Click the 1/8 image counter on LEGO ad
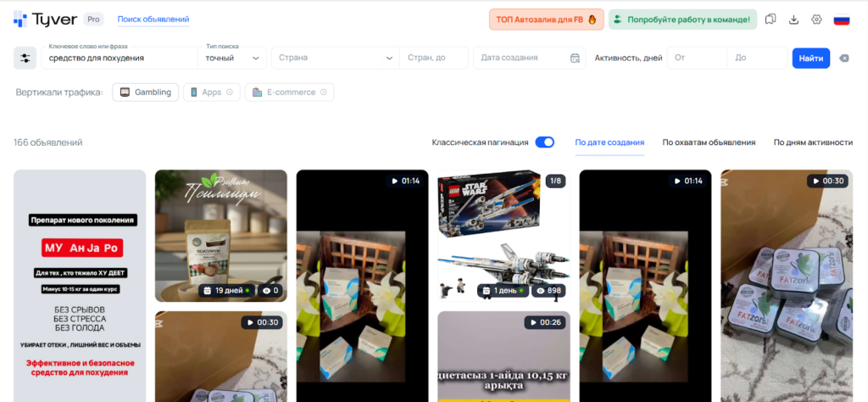This screenshot has width=868, height=402. click(555, 181)
